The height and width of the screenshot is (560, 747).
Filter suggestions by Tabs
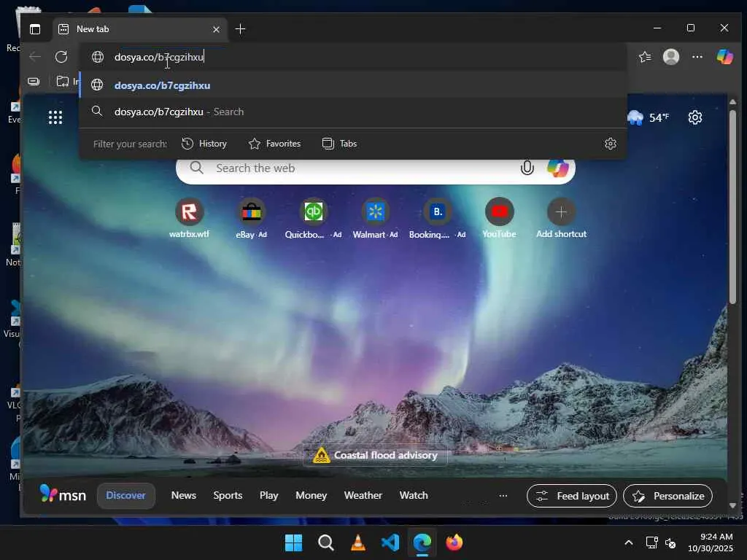coord(340,144)
